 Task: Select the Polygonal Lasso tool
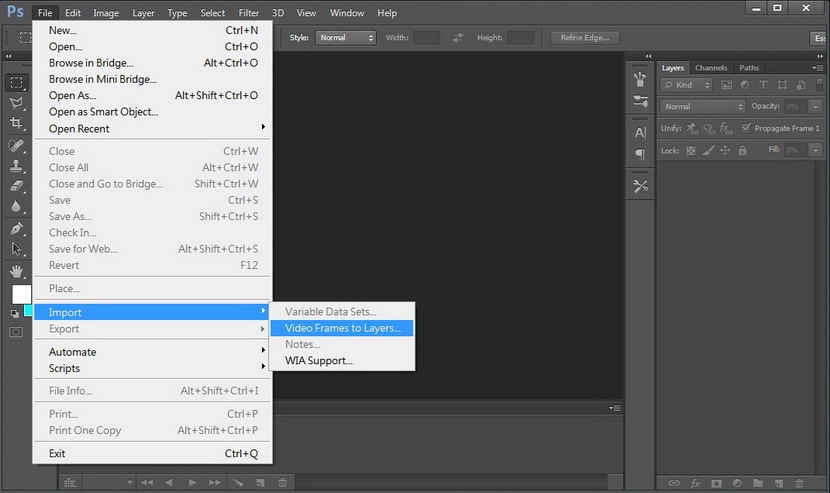[16, 103]
